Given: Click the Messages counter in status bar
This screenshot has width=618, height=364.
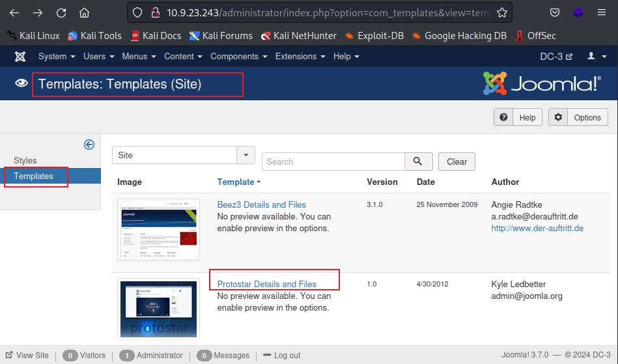Looking at the screenshot, I should 223,355.
